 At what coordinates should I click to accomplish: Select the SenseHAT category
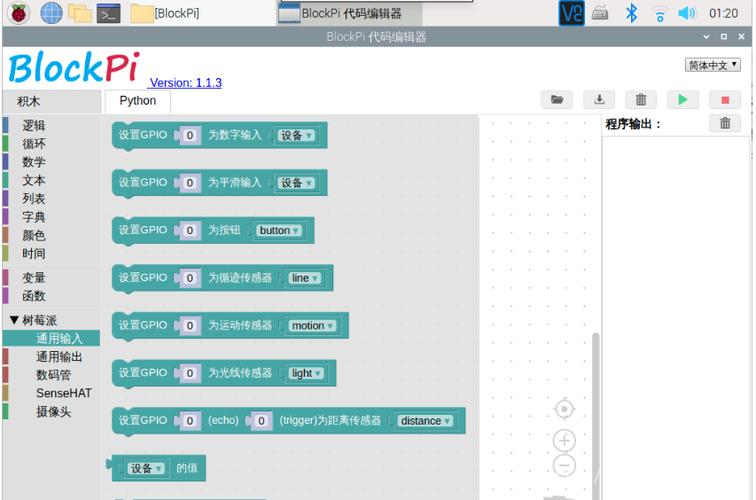63,394
